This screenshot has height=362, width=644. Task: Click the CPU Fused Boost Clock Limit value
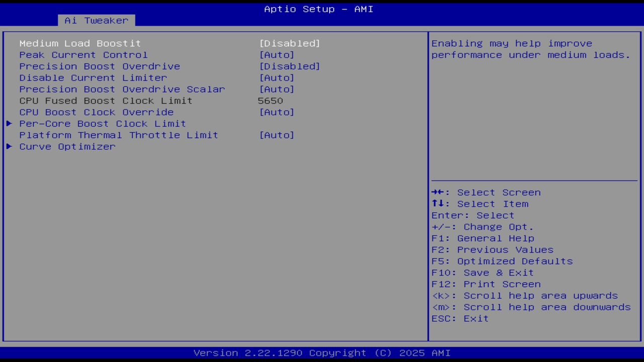(270, 101)
